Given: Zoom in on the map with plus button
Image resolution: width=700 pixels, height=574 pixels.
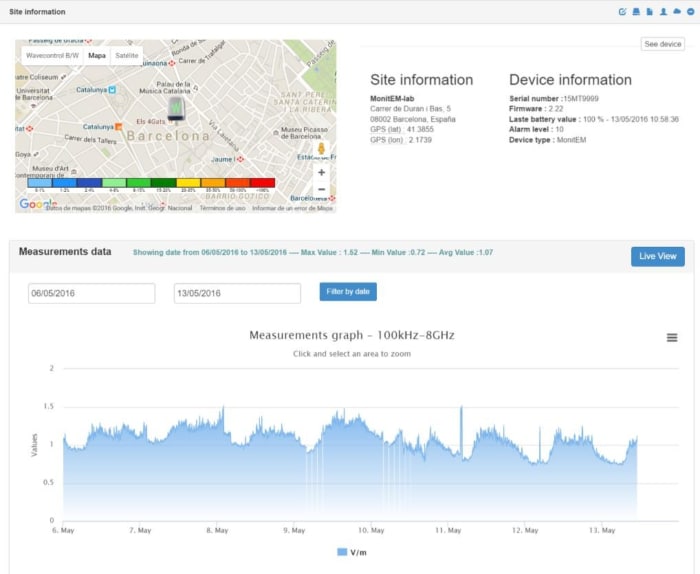Looking at the screenshot, I should tap(321, 172).
